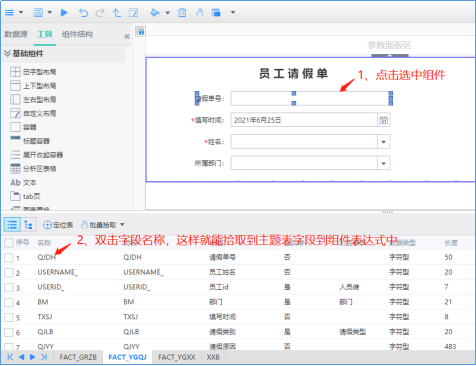
Task: Toggle the select-all checkbox in header row
Action: point(9,243)
